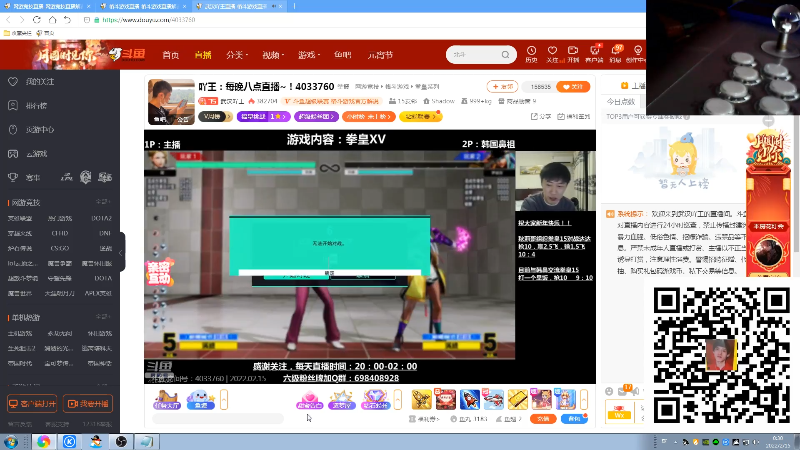Screen dimensions: 800x450
Task: Reload page with browser refresh button
Action: [x=37, y=19]
